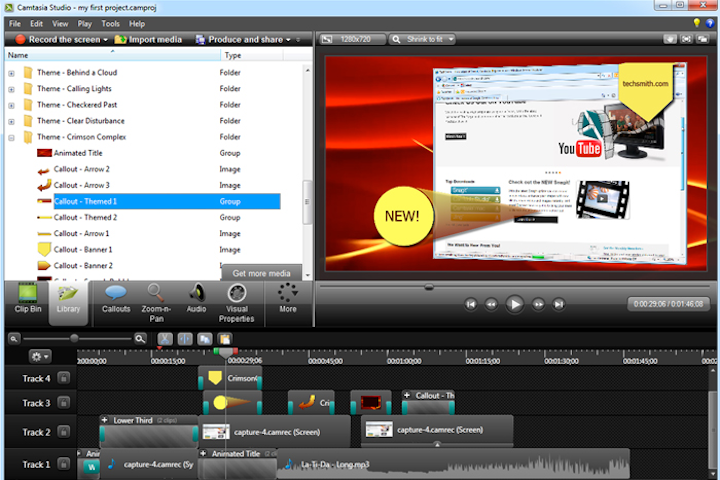This screenshot has height=480, width=720.
Task: Click the Copy tool on timeline toolbar
Action: (205, 339)
